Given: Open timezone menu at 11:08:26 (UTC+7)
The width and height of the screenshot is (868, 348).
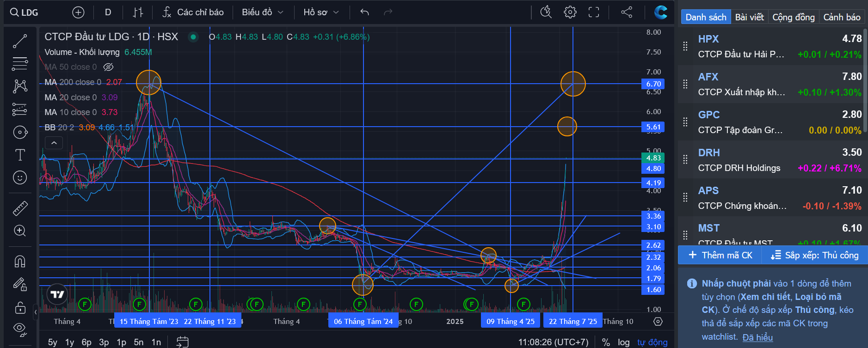Looking at the screenshot, I should (x=553, y=342).
